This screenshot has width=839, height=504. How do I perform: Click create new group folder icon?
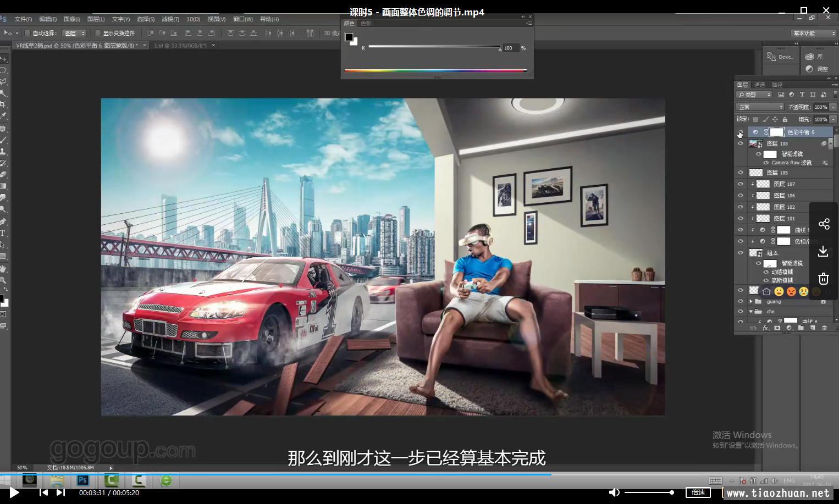coord(801,328)
